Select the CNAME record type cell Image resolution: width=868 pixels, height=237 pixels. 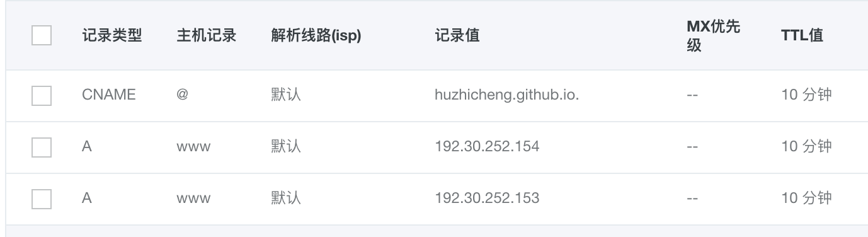(x=108, y=95)
